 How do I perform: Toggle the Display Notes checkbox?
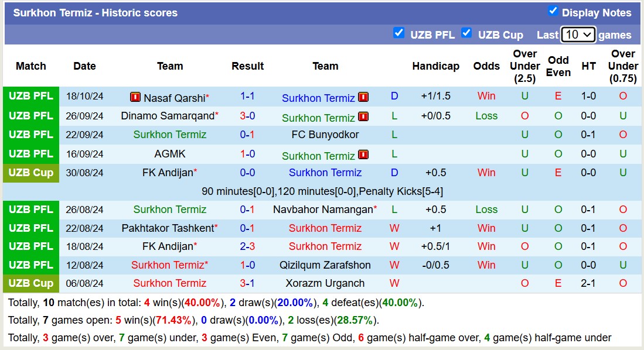pos(553,11)
